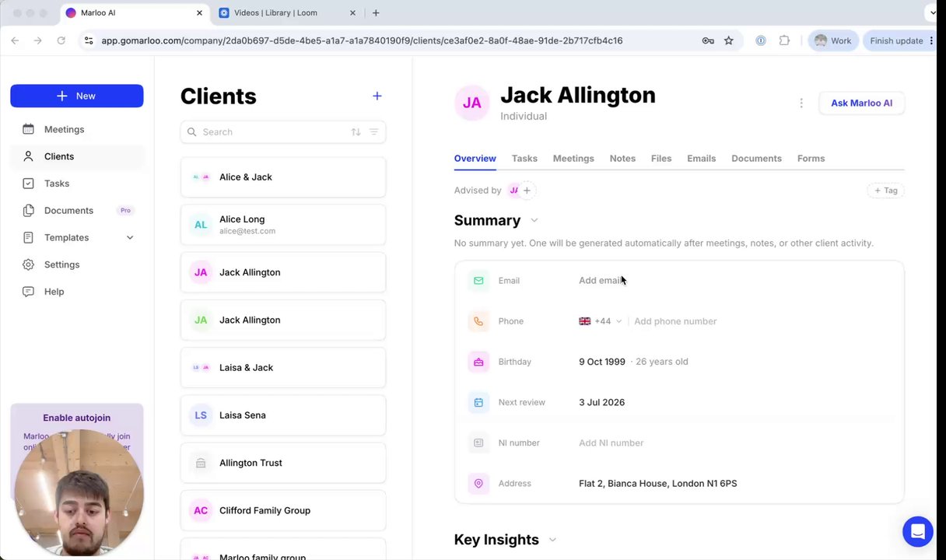Click the Add phone number field
This screenshot has height=560, width=946.
click(675, 321)
